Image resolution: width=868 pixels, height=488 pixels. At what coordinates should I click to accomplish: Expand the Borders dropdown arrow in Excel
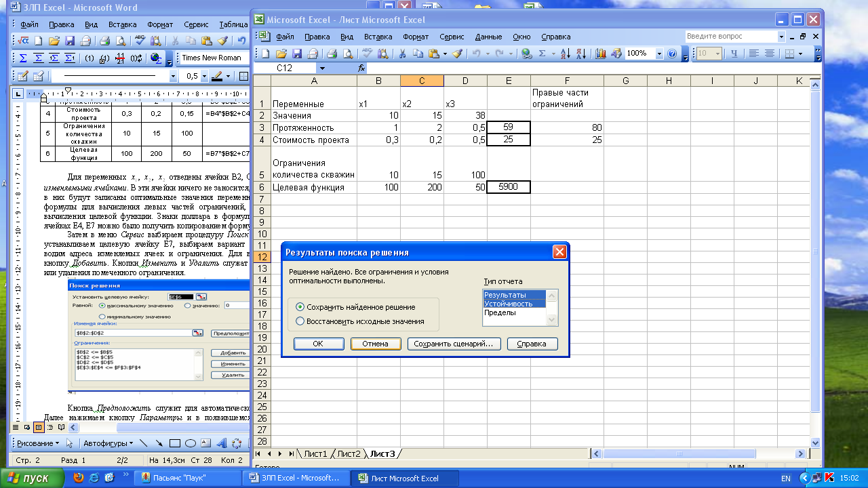point(801,54)
